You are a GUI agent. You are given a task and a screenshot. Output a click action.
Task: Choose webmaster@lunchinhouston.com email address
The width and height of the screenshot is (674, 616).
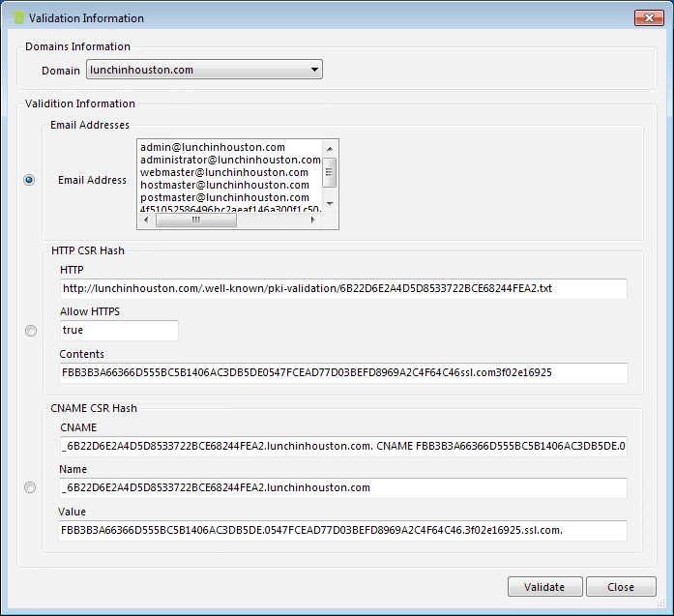224,172
